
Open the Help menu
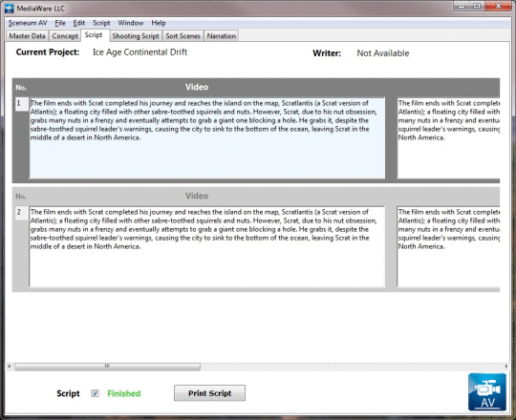coord(159,23)
